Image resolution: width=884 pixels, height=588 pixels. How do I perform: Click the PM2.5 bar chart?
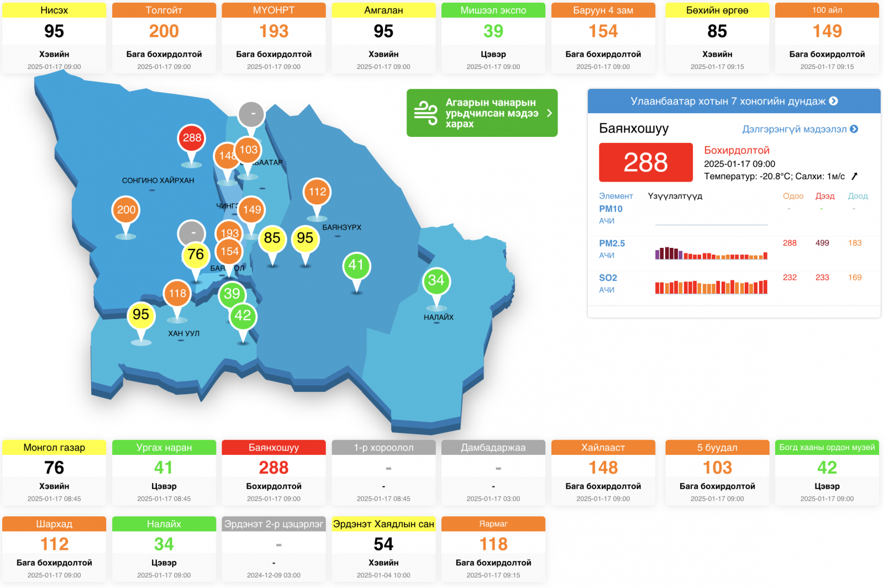711,253
